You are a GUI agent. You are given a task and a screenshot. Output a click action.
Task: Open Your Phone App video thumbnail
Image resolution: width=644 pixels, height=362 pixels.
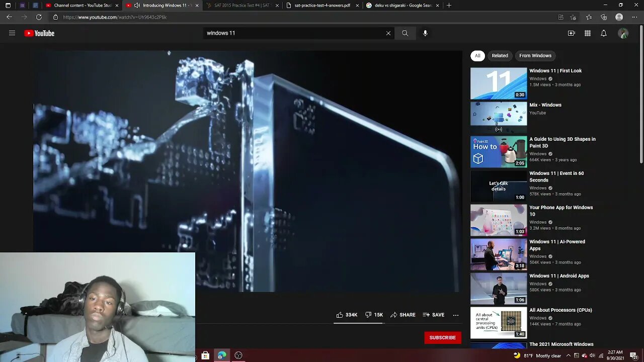coord(499,220)
